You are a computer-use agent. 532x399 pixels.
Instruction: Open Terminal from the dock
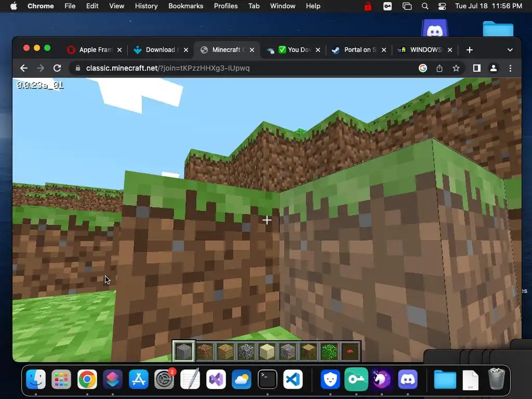pyautogui.click(x=268, y=379)
